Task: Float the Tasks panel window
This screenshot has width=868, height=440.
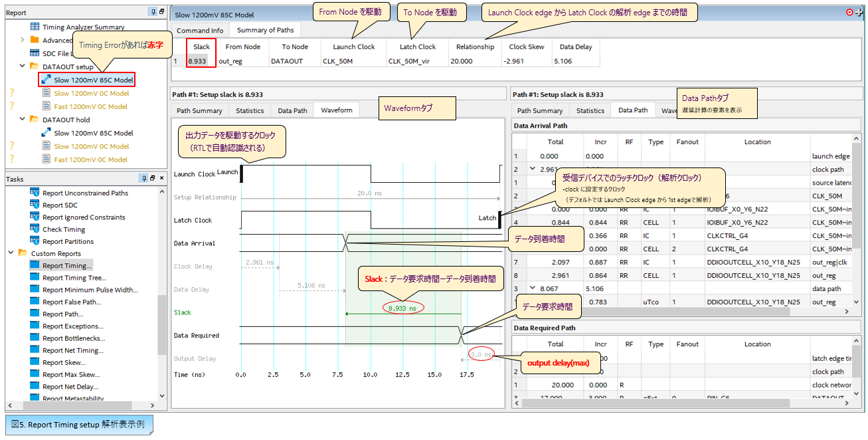Action: pos(152,178)
